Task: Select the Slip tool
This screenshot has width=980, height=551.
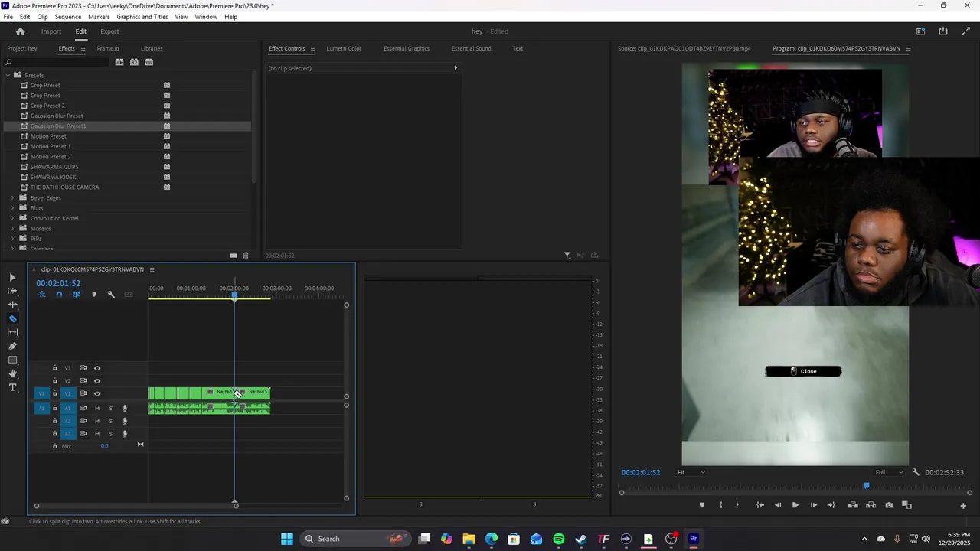Action: click(x=12, y=332)
